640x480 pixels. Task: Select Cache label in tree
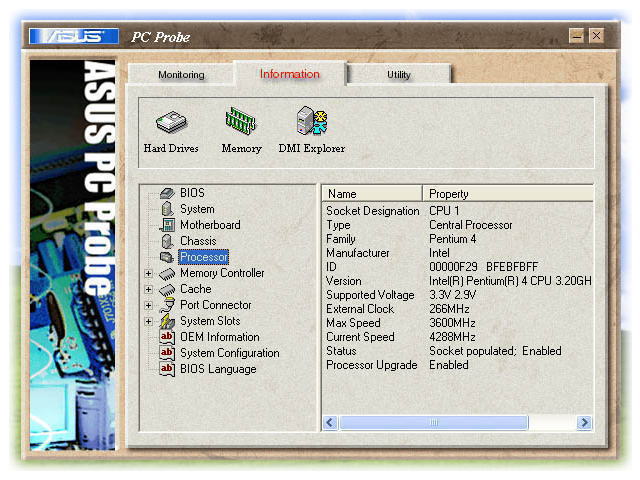coord(196,289)
